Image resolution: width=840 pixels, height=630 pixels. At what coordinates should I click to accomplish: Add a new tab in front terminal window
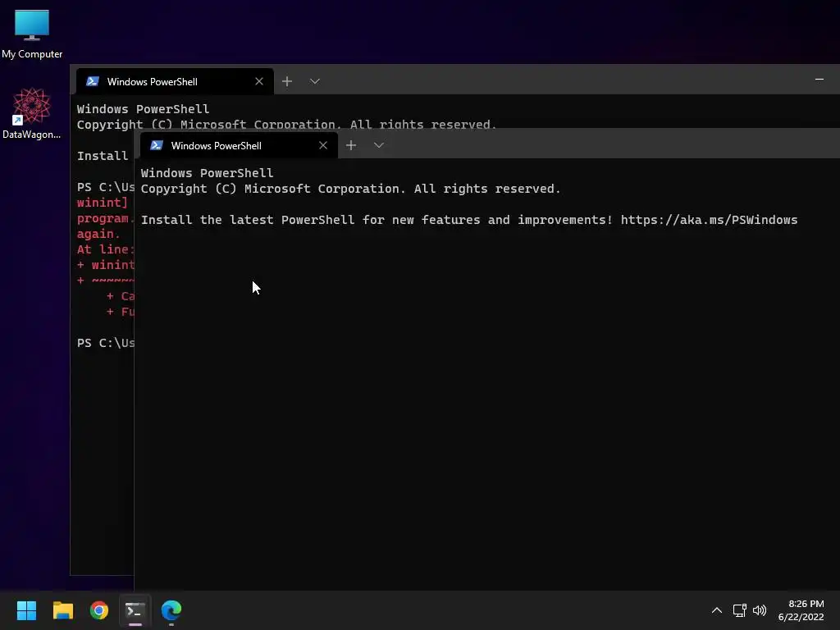tap(351, 145)
